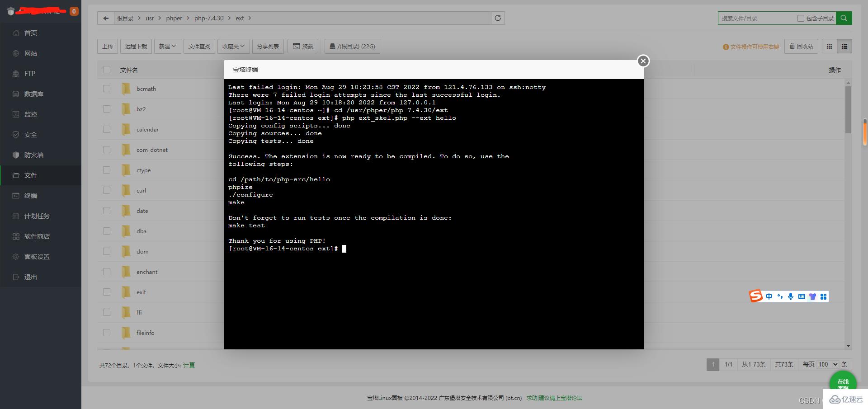Switch to list view

(x=844, y=46)
